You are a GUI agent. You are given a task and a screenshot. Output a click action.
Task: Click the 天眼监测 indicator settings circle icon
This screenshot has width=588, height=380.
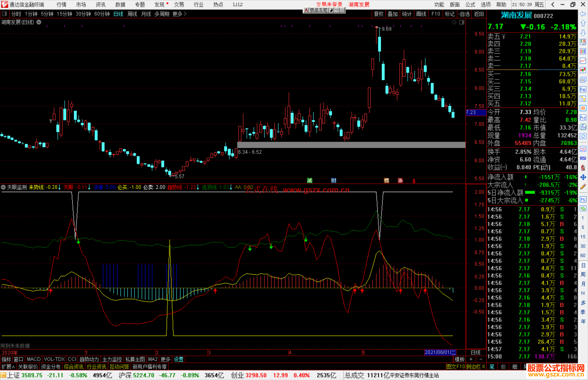coord(3,187)
